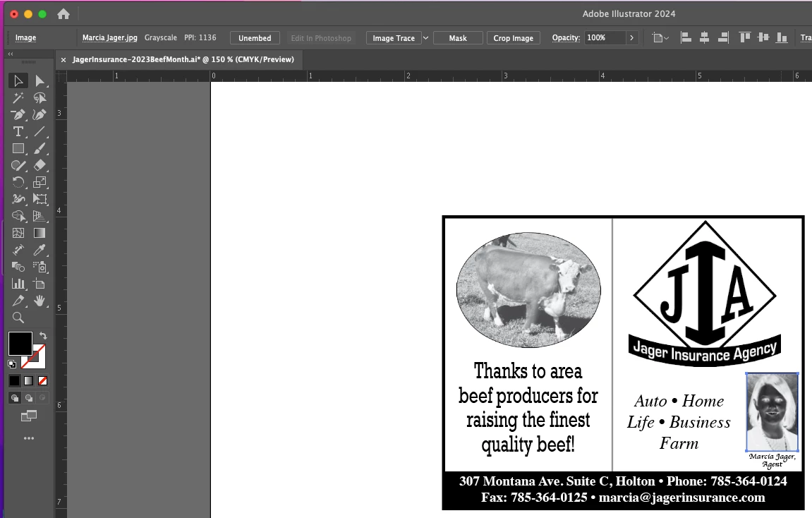Pick the Type tool

click(18, 131)
